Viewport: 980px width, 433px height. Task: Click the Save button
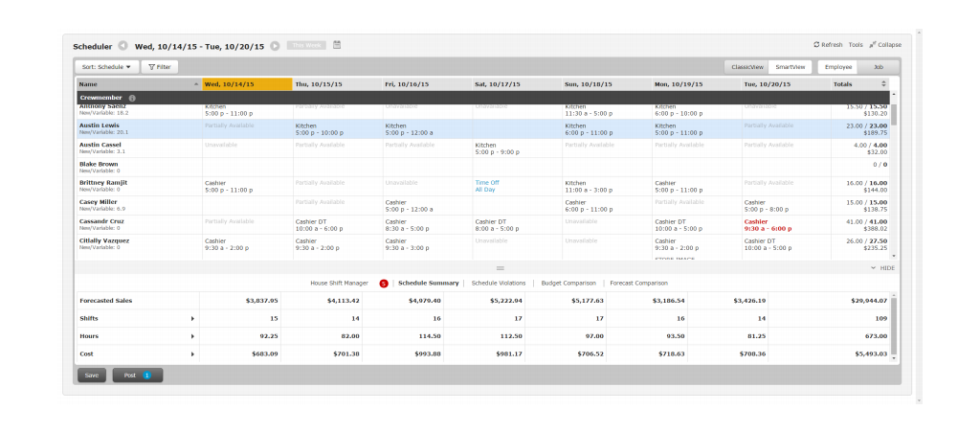coord(91,376)
